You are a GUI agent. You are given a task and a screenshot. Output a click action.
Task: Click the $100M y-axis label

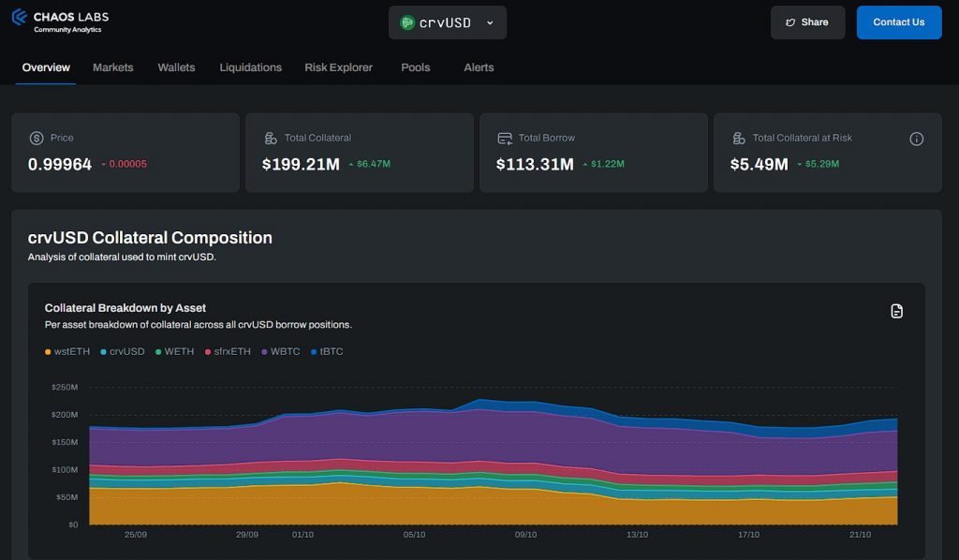65,469
